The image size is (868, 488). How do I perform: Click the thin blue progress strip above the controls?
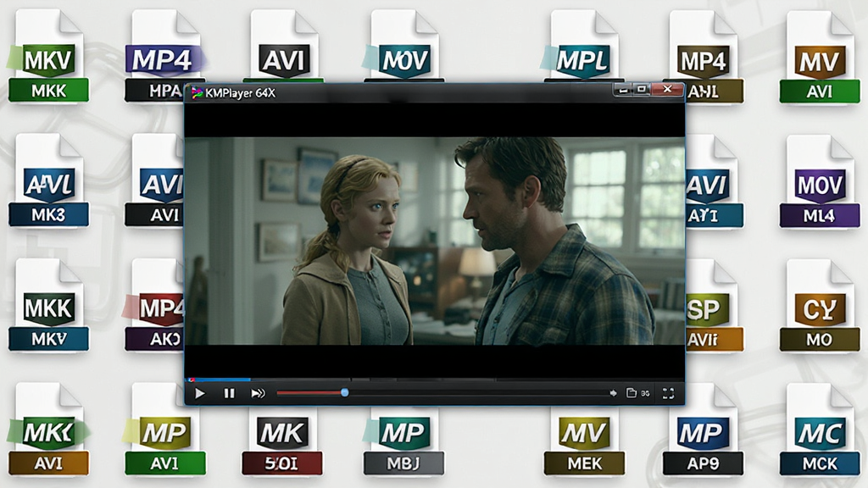point(219,380)
